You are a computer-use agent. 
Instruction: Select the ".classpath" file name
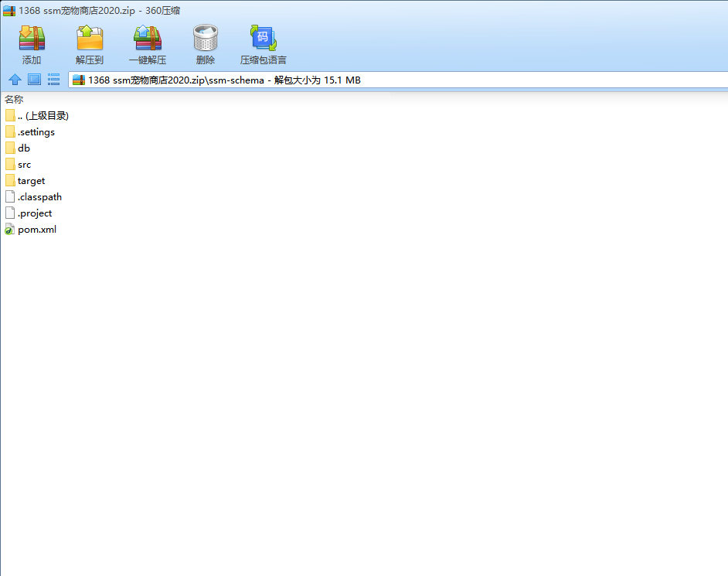pyautogui.click(x=39, y=197)
